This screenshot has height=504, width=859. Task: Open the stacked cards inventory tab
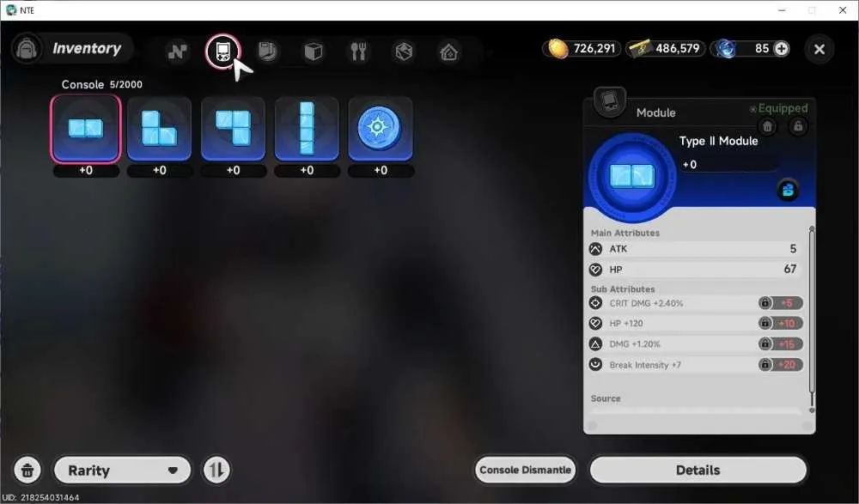[x=268, y=52]
